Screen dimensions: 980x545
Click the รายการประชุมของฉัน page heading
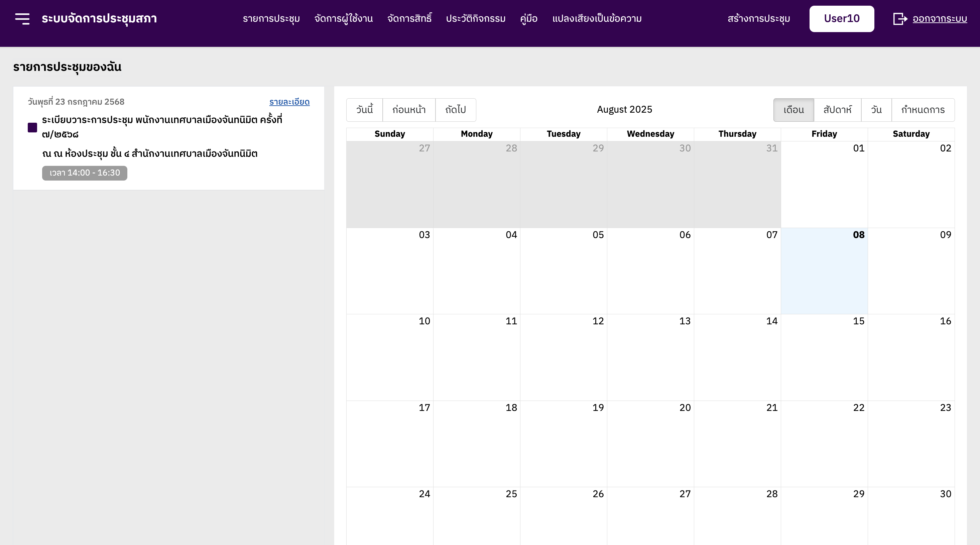67,67
